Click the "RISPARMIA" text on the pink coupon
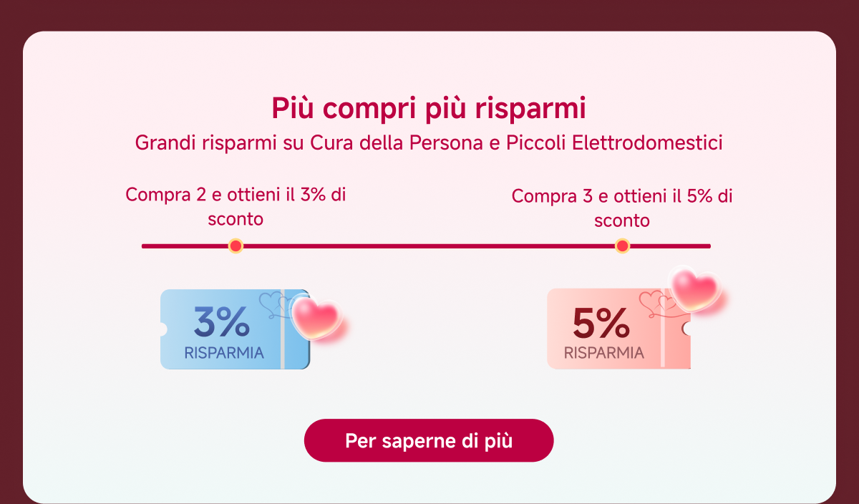The image size is (859, 504). pyautogui.click(x=603, y=353)
